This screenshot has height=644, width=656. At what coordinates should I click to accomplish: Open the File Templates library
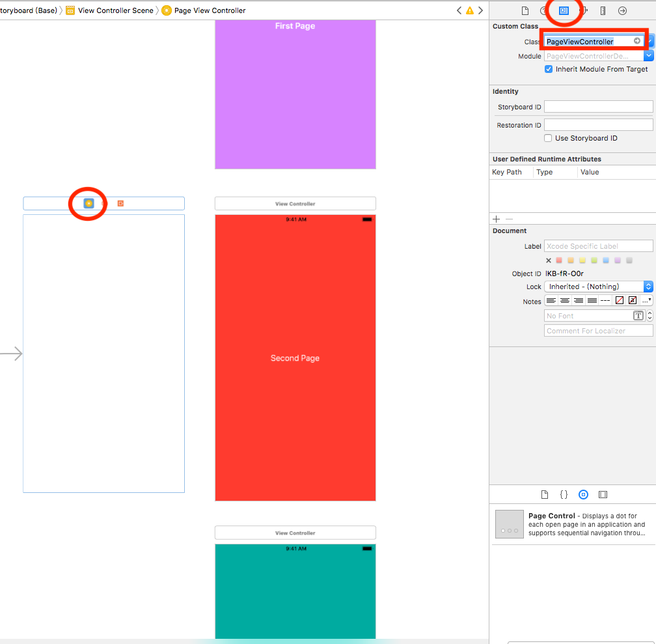[545, 494]
